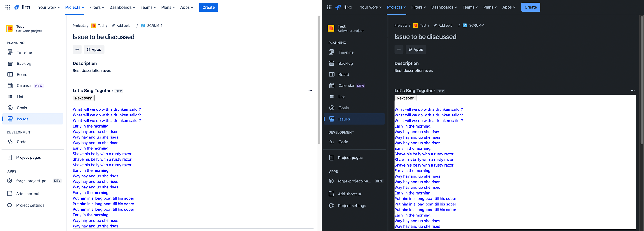This screenshot has height=231, width=644.
Task: Click Apps button below title, light window
Action: [x=94, y=49]
